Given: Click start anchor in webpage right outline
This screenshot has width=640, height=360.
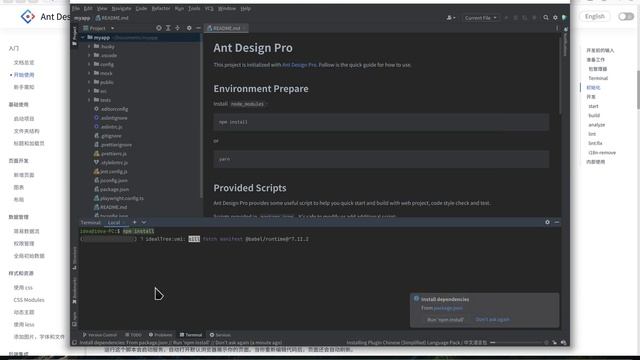Looking at the screenshot, I should (593, 106).
